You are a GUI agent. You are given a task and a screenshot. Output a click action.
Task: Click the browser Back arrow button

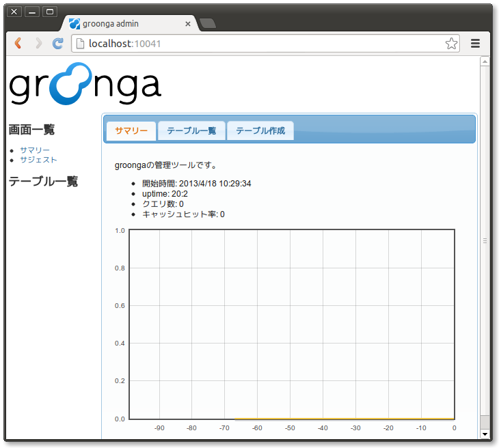click(18, 44)
